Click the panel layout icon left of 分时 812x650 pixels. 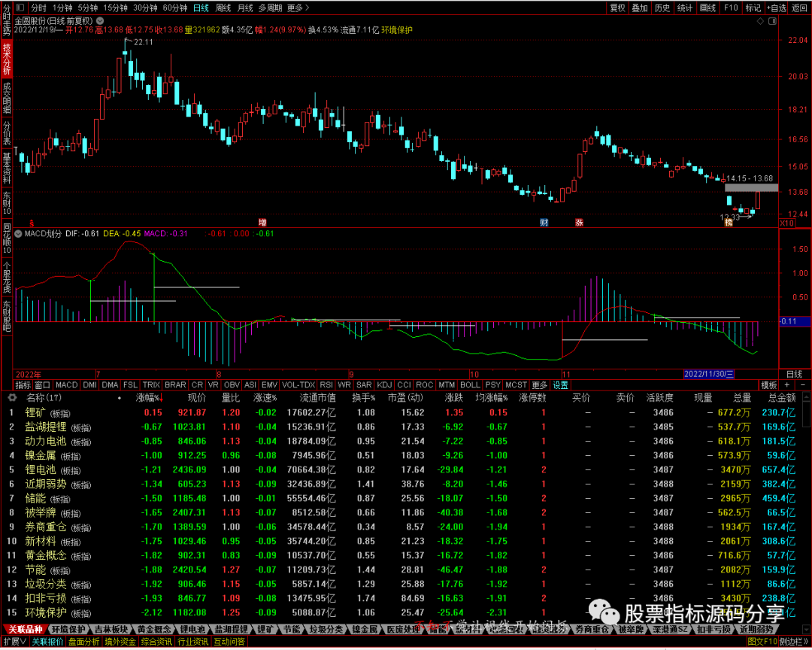(x=20, y=8)
